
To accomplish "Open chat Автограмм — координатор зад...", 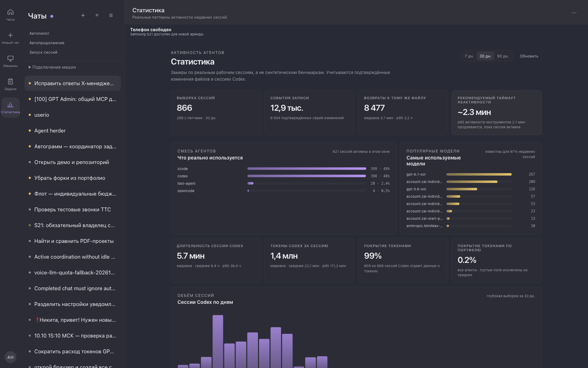I will [72, 146].
